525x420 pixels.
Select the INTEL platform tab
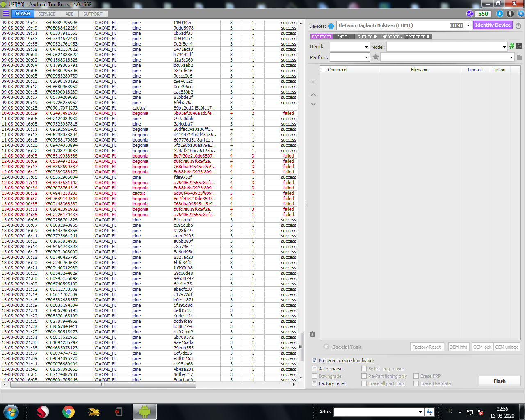[343, 37]
